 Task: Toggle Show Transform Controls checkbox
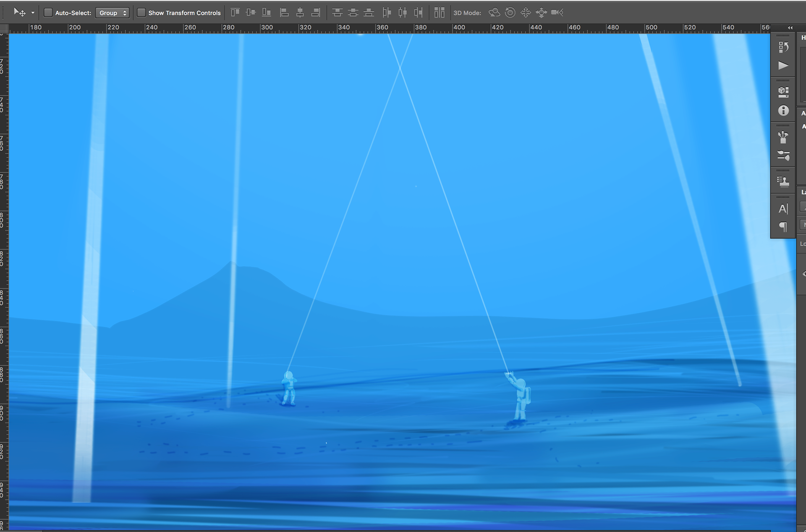141,13
